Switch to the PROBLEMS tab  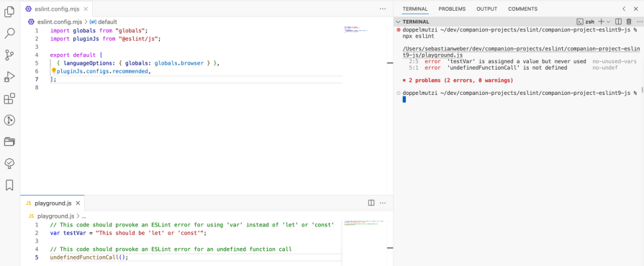[x=452, y=9]
